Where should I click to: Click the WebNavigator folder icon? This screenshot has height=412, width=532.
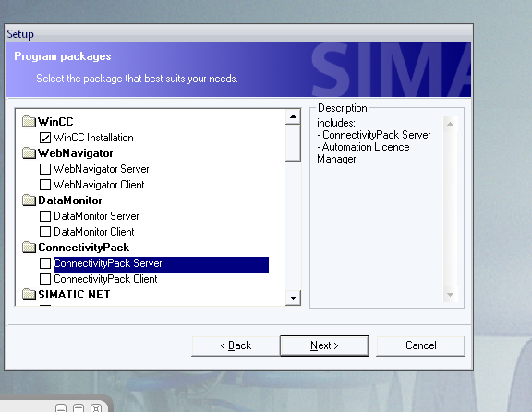(29, 153)
